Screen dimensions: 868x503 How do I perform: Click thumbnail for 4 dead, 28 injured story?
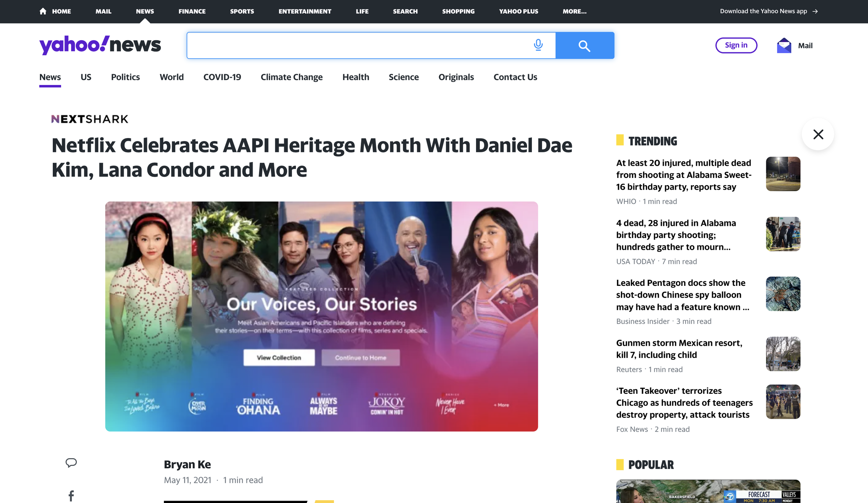[783, 234]
